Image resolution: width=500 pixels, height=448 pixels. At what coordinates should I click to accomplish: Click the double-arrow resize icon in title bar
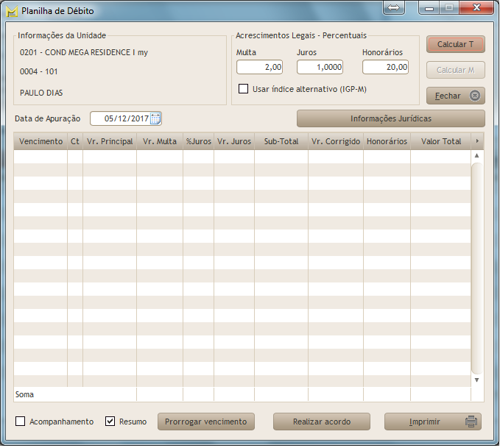[x=393, y=7]
